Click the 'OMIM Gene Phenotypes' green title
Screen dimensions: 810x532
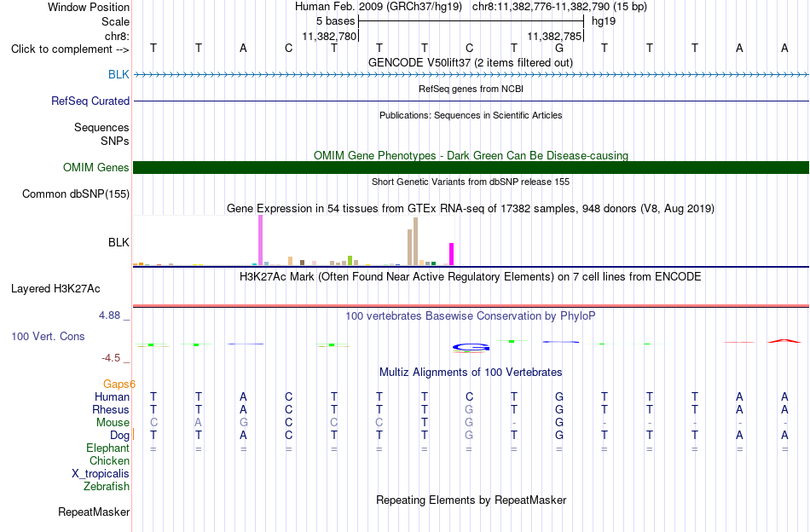471,155
